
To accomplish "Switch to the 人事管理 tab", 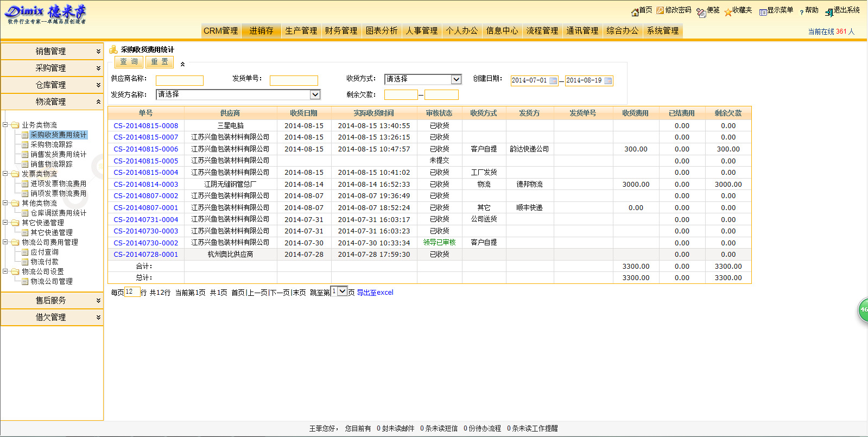I will [x=422, y=31].
